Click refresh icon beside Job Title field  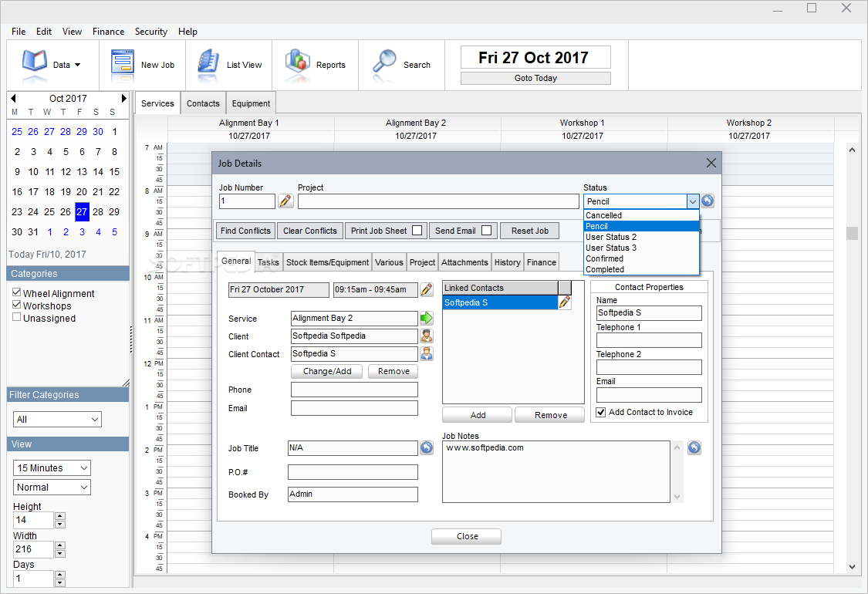point(426,448)
